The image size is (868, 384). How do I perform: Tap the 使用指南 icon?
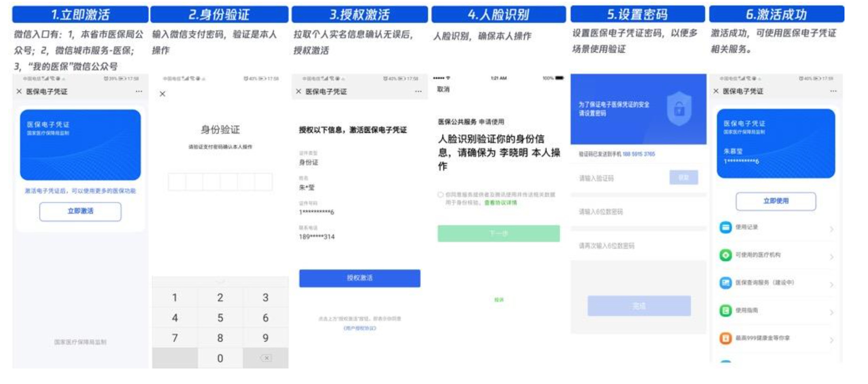pyautogui.click(x=726, y=311)
